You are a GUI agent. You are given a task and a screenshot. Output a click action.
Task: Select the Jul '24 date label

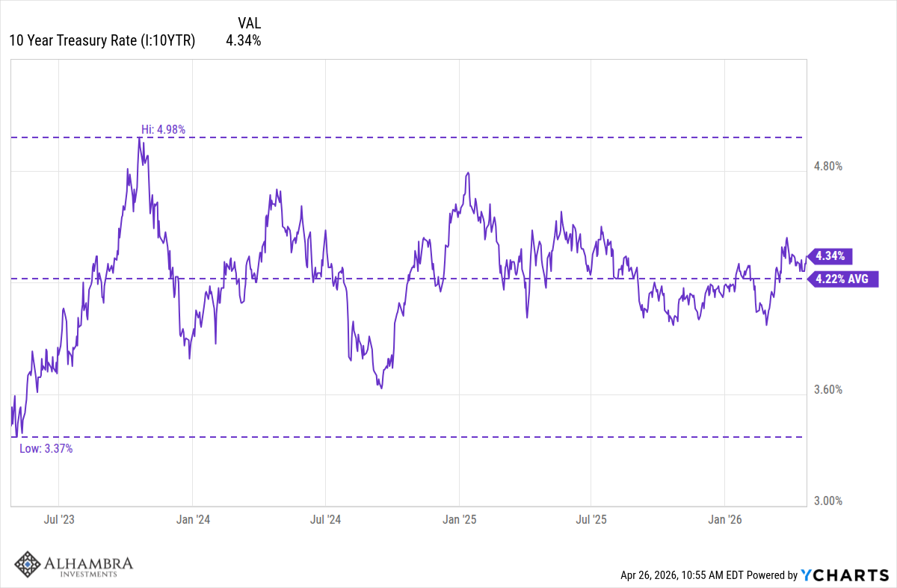click(325, 519)
